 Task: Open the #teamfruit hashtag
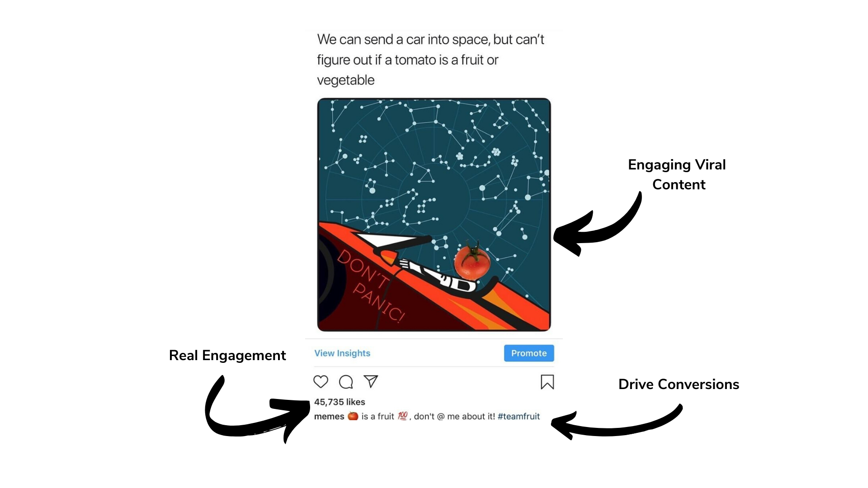[519, 416]
